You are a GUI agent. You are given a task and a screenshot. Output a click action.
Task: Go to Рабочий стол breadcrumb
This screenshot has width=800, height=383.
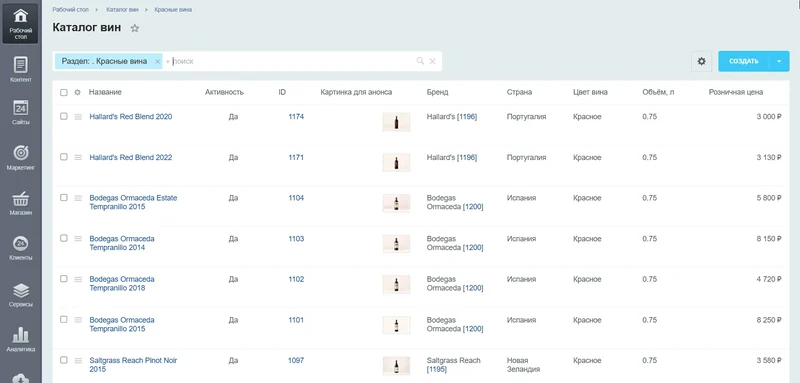point(70,10)
